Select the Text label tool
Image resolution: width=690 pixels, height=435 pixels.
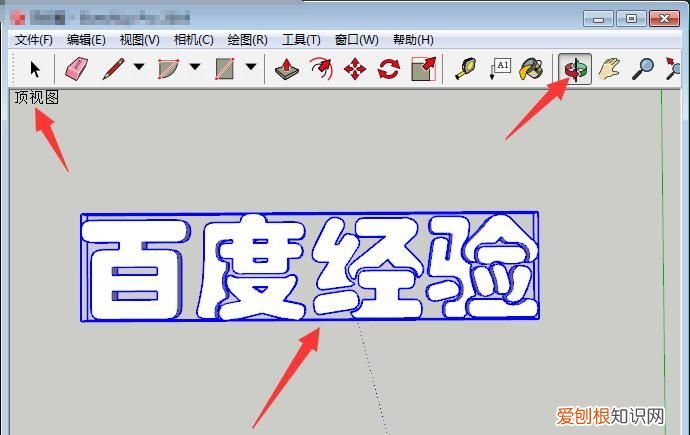click(500, 69)
